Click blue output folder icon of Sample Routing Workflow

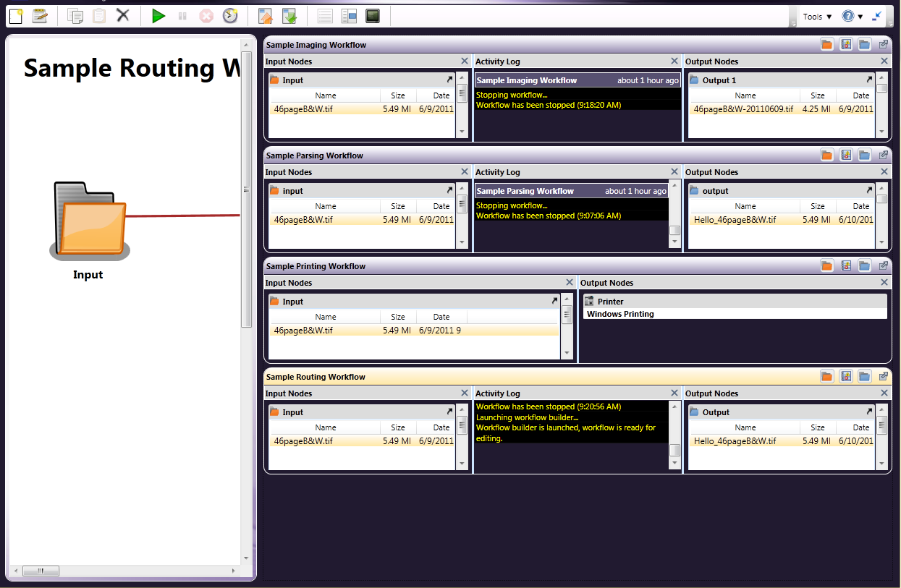point(864,377)
